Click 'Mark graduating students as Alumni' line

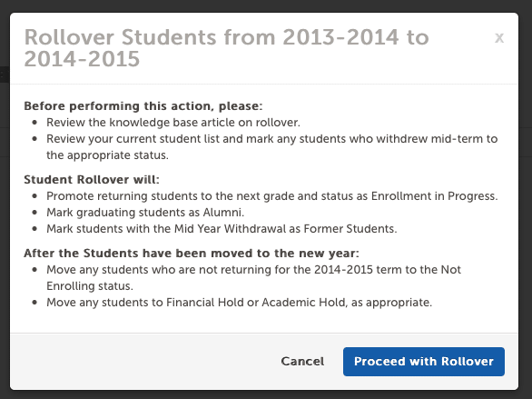145,213
